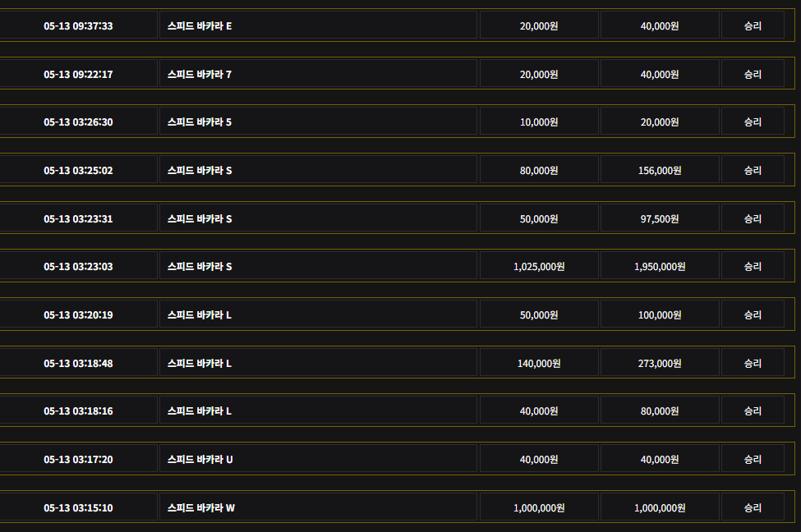Select the 1,950,000원 payout cell

pos(660,267)
